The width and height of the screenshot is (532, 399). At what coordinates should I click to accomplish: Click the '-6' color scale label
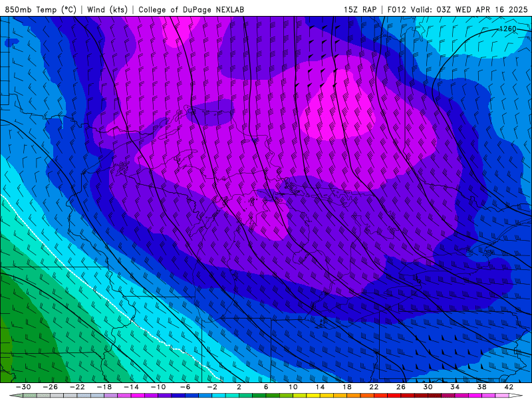tap(186, 387)
